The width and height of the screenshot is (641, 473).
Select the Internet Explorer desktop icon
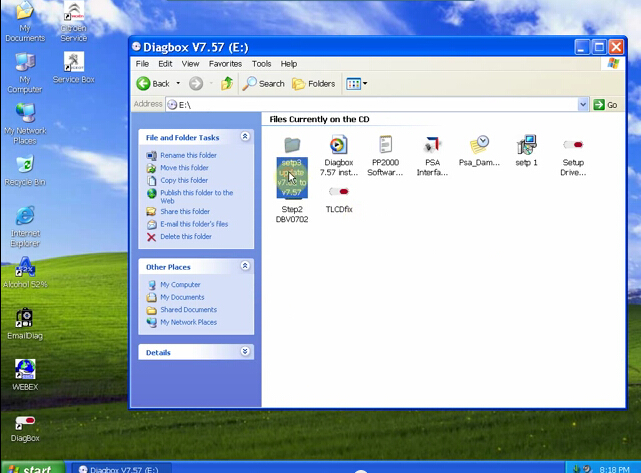click(25, 227)
